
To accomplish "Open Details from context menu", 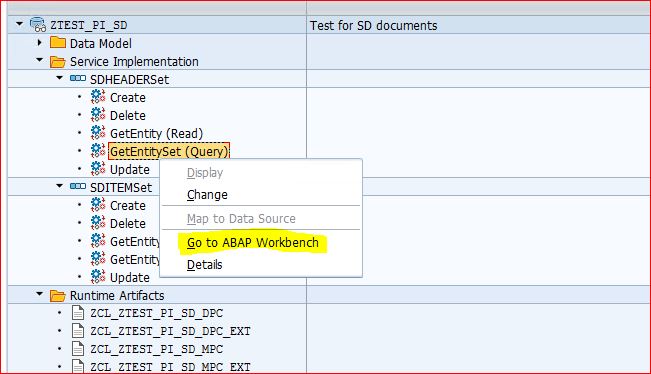I will [x=204, y=265].
